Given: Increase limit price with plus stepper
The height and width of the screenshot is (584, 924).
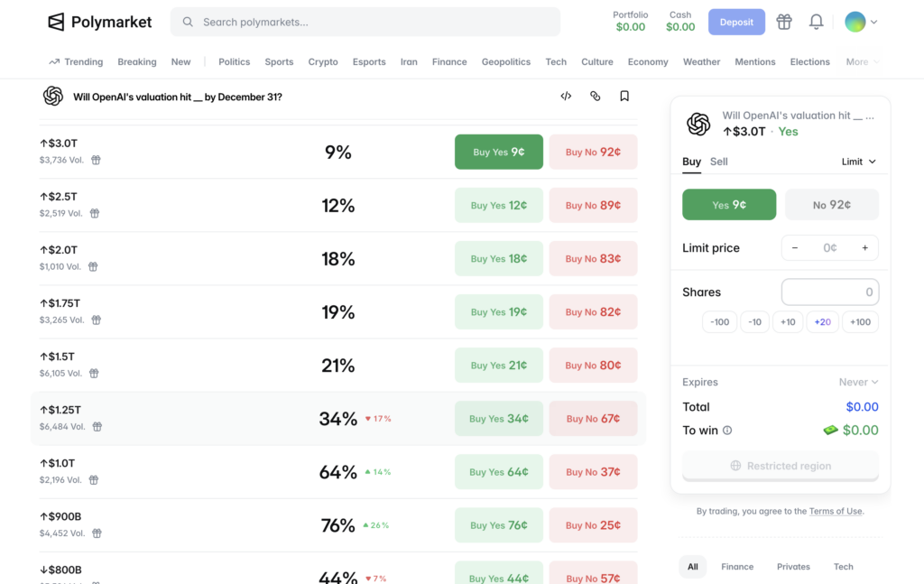Looking at the screenshot, I should coord(864,248).
